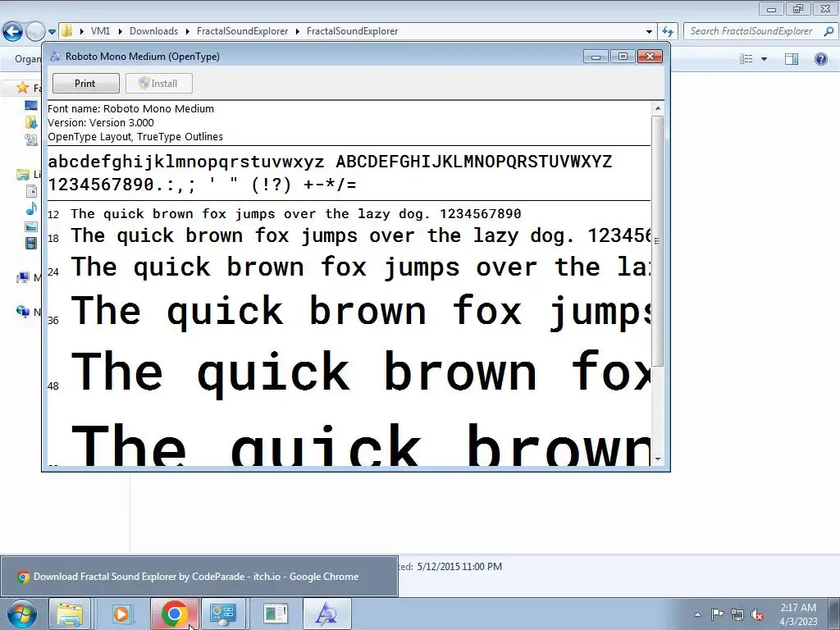Image resolution: width=840 pixels, height=630 pixels.
Task: Click the 12-point sample text line
Action: point(295,214)
